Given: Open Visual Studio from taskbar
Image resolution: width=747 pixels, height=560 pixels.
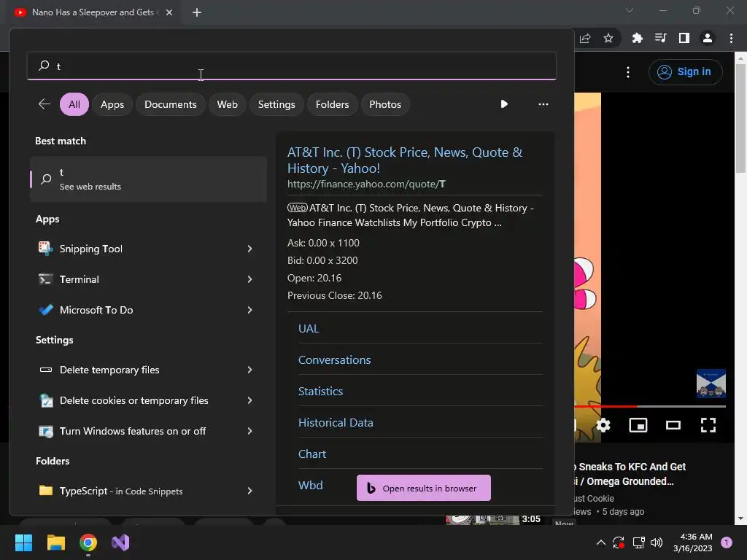Looking at the screenshot, I should pyautogui.click(x=120, y=542).
